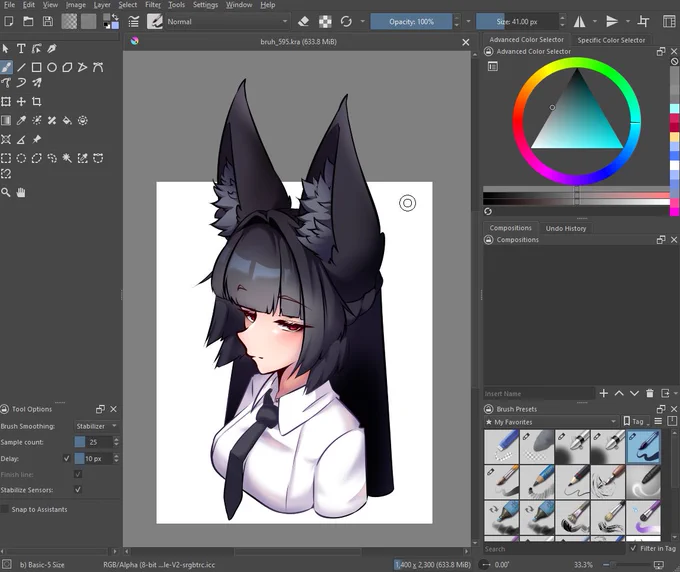This screenshot has width=680, height=572.
Task: Select the Ellipse shape tool
Action: pyautogui.click(x=52, y=67)
